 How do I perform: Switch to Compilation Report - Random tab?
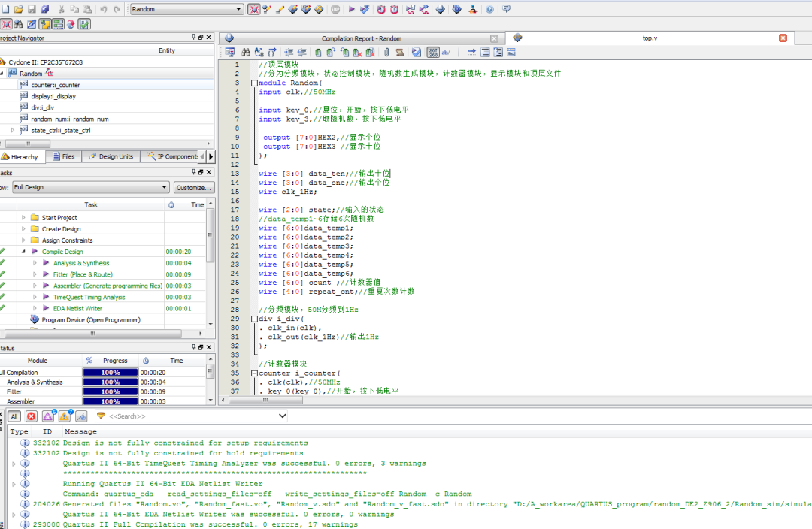pyautogui.click(x=361, y=38)
